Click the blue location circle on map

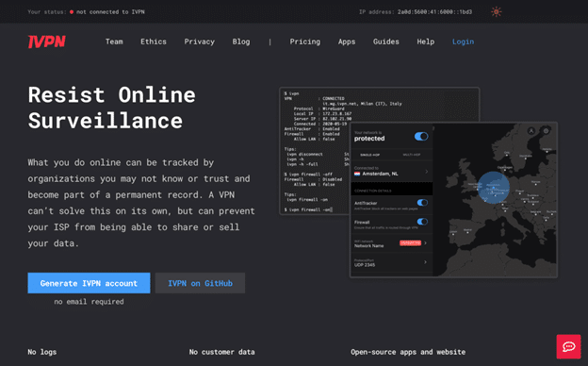coord(494,188)
